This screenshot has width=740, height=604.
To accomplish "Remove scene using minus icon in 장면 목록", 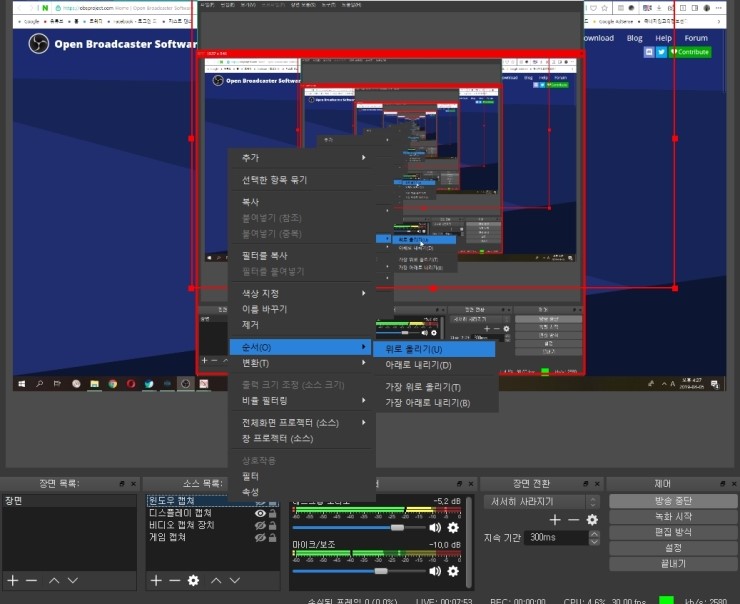I will (32, 580).
